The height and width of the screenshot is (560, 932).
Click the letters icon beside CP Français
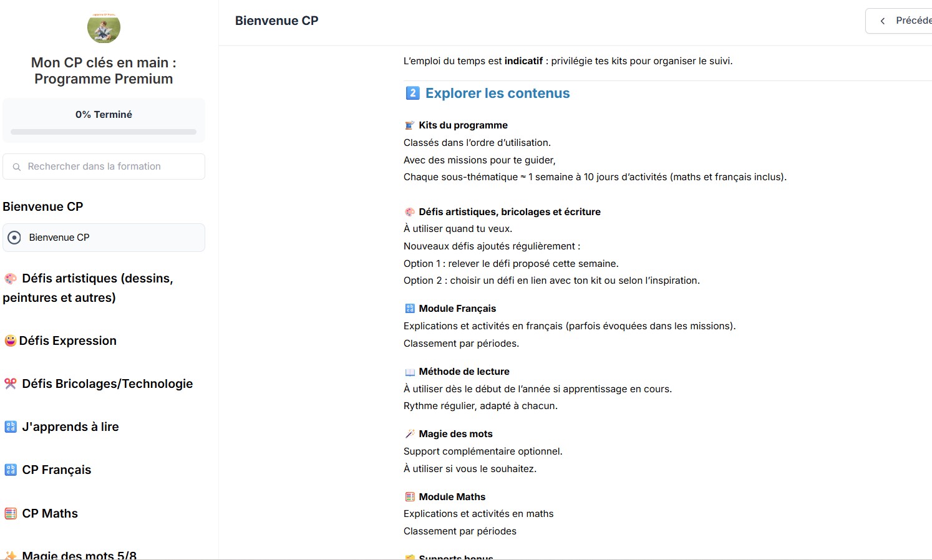coord(11,470)
